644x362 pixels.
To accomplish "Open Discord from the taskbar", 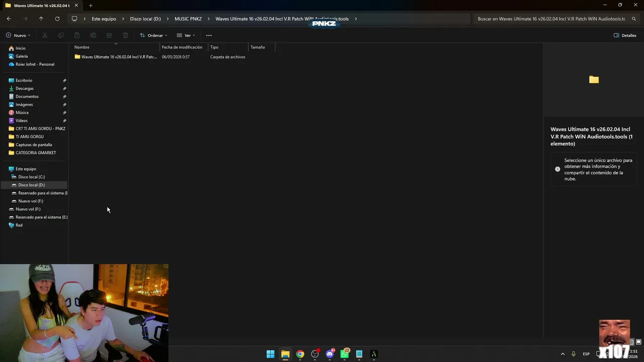I will pyautogui.click(x=330, y=354).
